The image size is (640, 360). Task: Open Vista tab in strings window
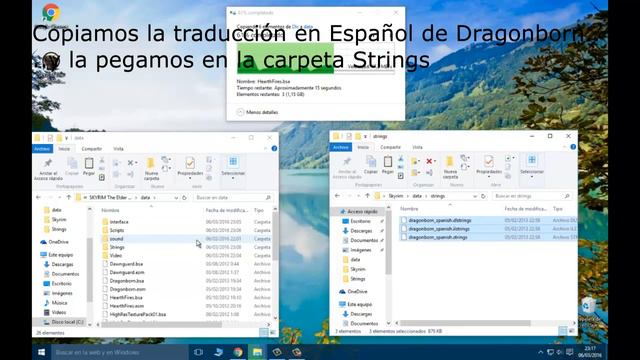pyautogui.click(x=417, y=147)
